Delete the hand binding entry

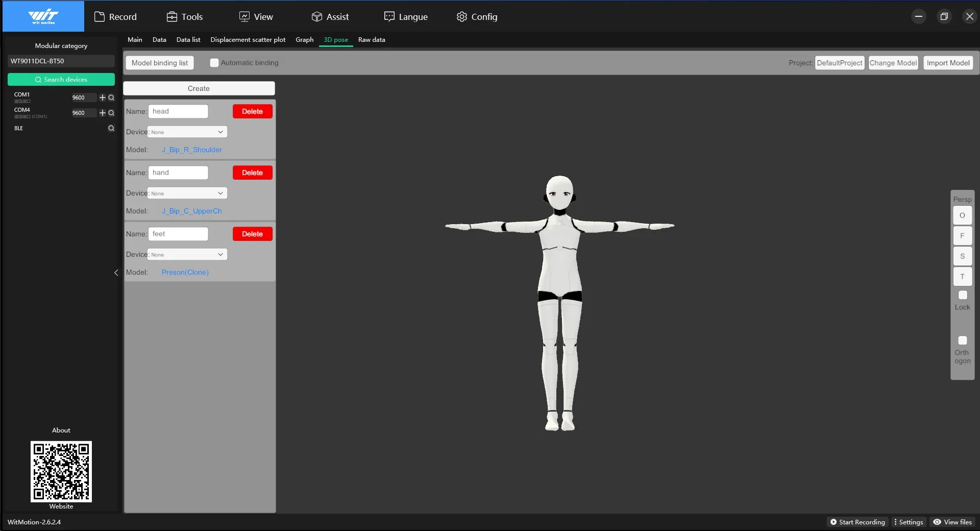coord(252,173)
